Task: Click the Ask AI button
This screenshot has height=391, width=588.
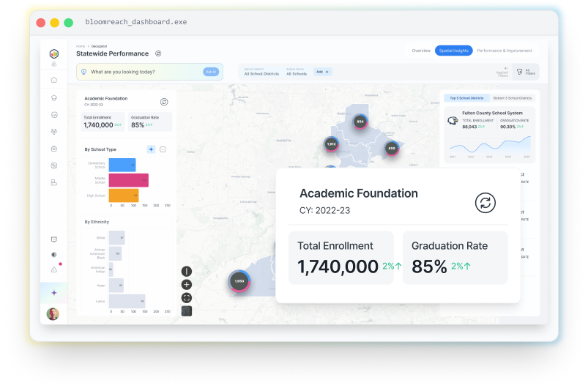Action: coord(211,72)
